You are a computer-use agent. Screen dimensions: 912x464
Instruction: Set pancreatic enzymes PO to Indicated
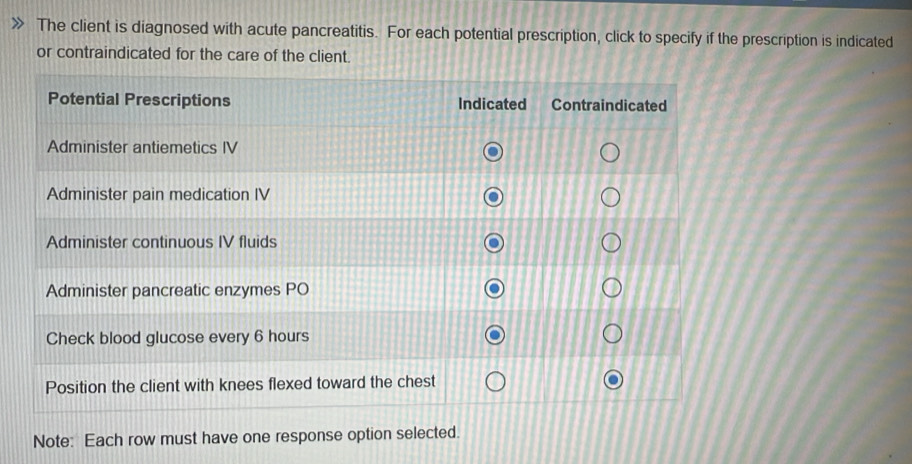[493, 290]
